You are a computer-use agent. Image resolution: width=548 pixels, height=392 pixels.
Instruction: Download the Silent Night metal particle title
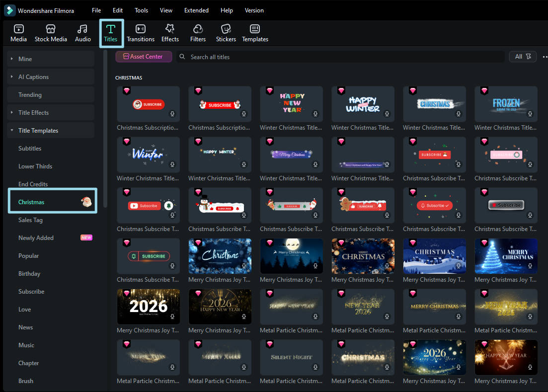[315, 367]
